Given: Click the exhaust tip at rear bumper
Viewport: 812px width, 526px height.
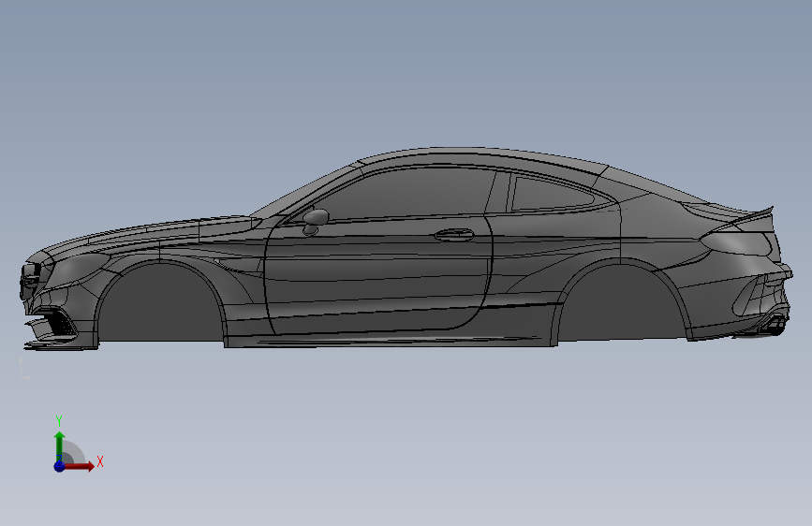Looking at the screenshot, I should [x=775, y=324].
